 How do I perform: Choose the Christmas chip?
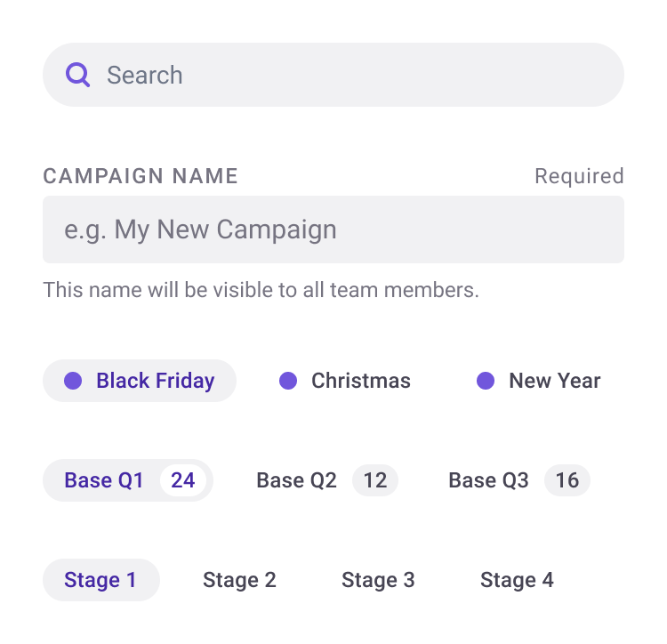[x=345, y=381]
